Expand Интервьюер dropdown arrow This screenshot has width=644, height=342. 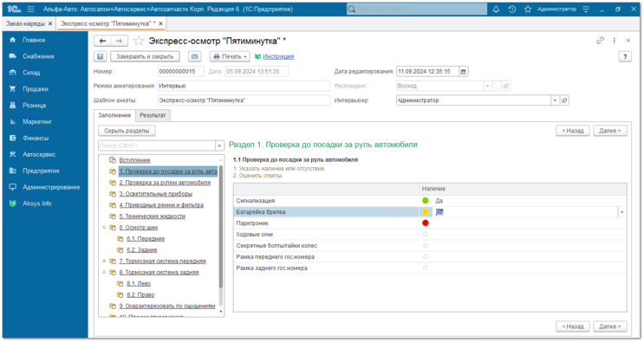pos(555,100)
